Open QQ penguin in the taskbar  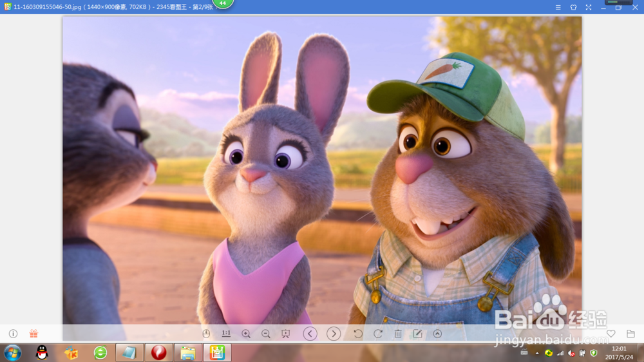click(42, 352)
